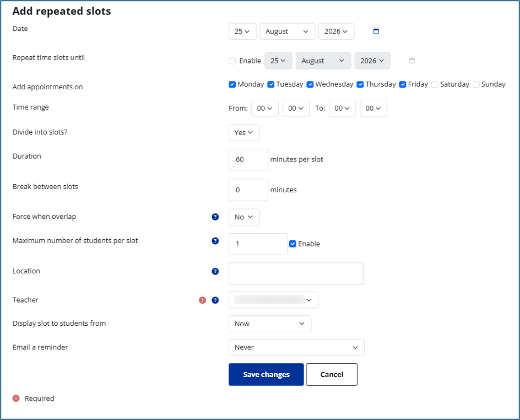Focus the Location text field
The height and width of the screenshot is (420, 520).
point(296,274)
